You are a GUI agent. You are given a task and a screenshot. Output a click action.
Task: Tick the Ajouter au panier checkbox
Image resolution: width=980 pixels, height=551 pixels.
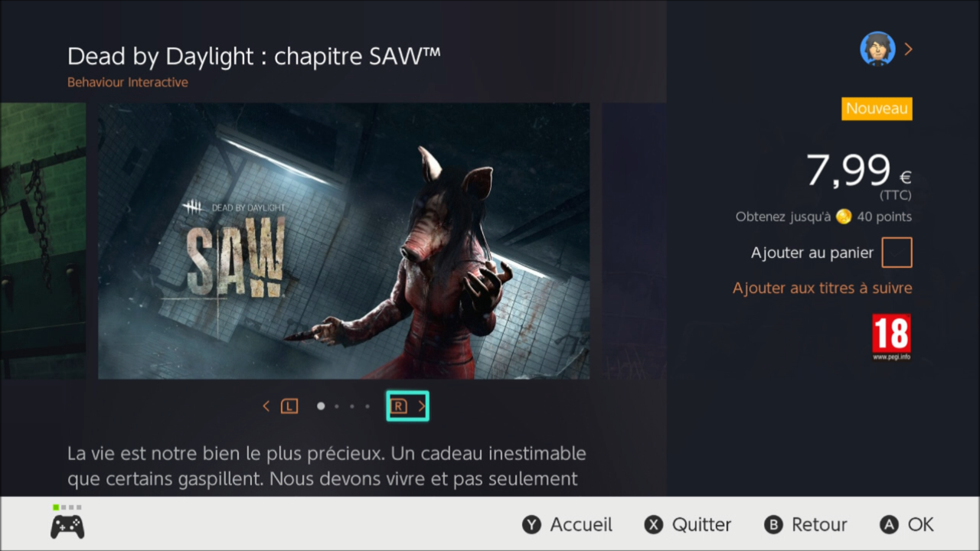point(897,253)
